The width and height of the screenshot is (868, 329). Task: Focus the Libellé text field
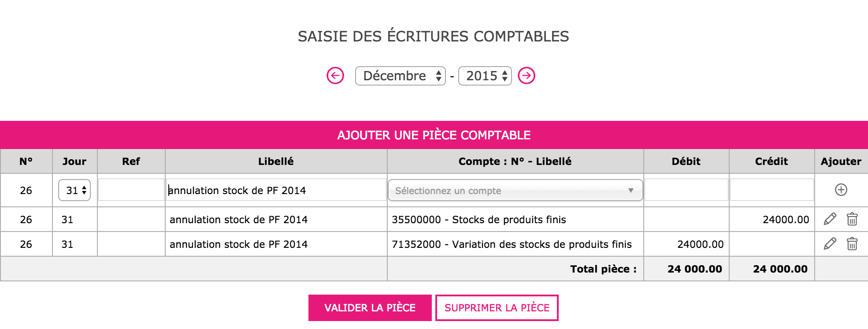click(x=276, y=190)
